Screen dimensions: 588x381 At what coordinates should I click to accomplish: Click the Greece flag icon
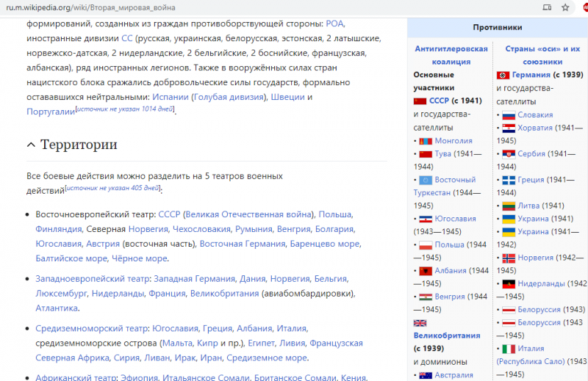coord(508,180)
